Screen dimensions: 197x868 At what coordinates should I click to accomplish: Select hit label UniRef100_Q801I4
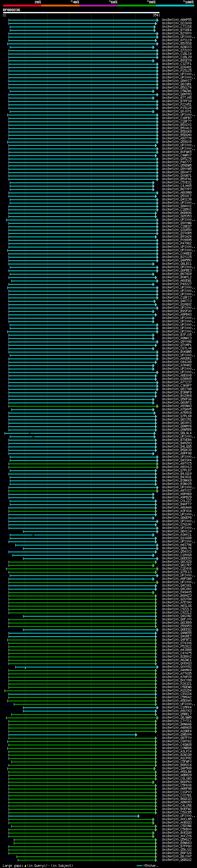[177, 531]
